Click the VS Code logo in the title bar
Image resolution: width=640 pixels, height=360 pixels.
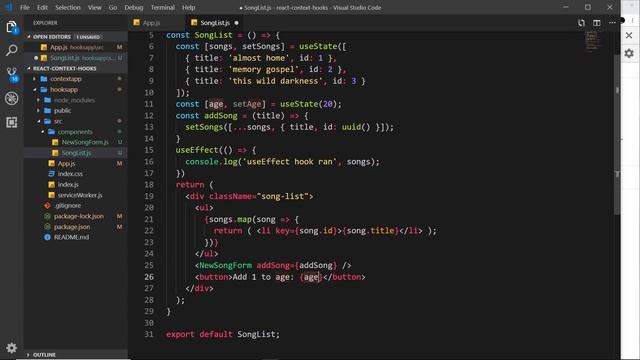8,7
